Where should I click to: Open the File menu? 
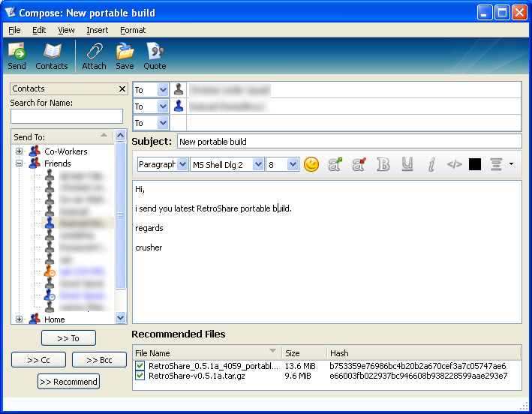coord(14,30)
